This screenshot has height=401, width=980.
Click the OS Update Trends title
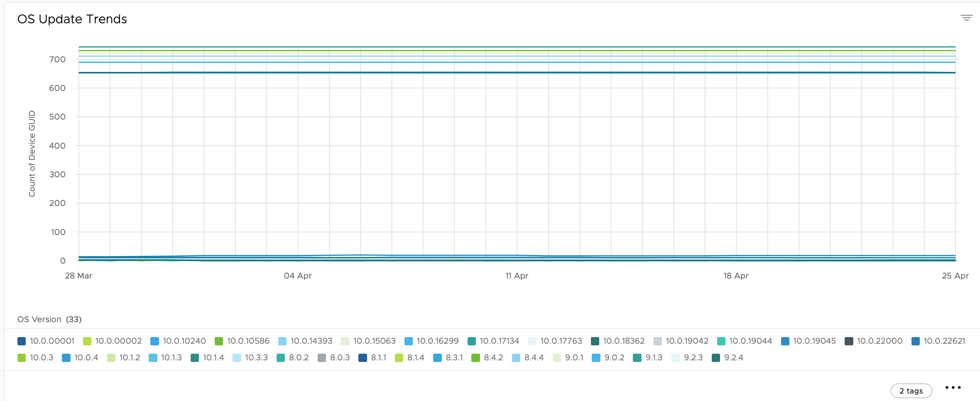(72, 19)
